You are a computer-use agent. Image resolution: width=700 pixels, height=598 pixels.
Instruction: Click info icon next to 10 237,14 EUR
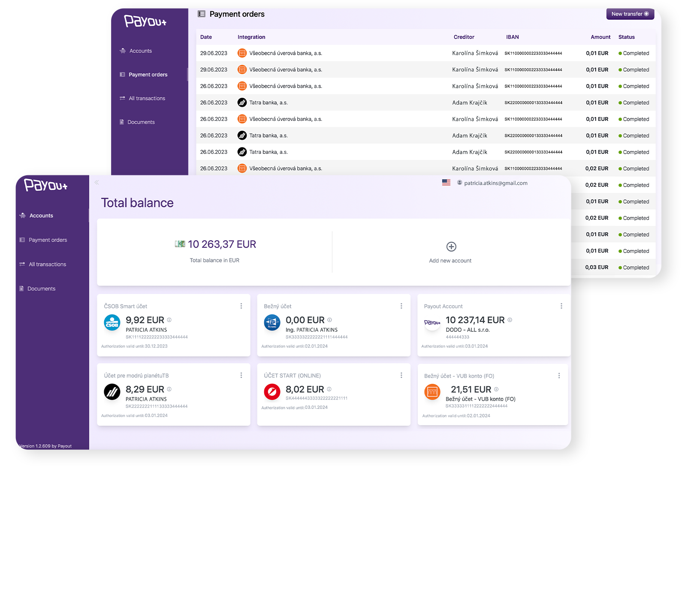point(510,320)
